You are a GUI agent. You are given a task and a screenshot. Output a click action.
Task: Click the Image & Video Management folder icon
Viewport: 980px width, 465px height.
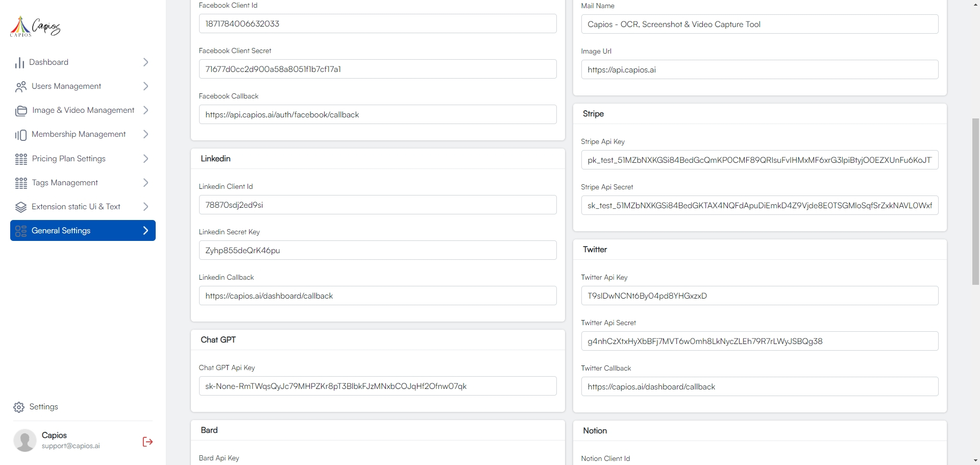[21, 111]
